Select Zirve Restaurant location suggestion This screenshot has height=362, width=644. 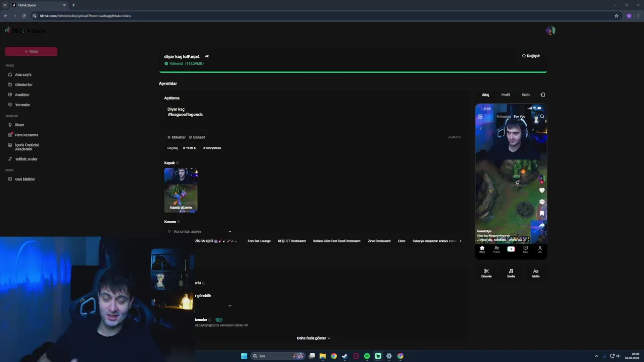pos(379,241)
